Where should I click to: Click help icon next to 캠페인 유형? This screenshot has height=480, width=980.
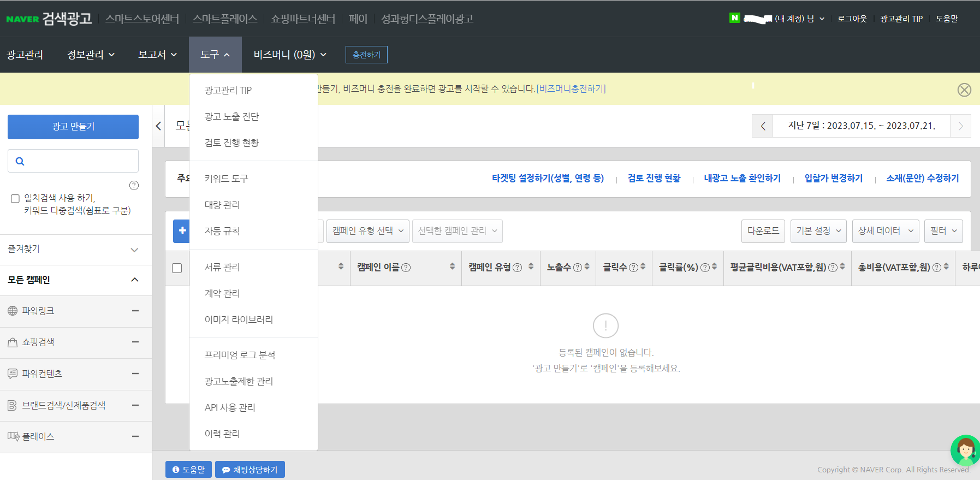coord(517,268)
